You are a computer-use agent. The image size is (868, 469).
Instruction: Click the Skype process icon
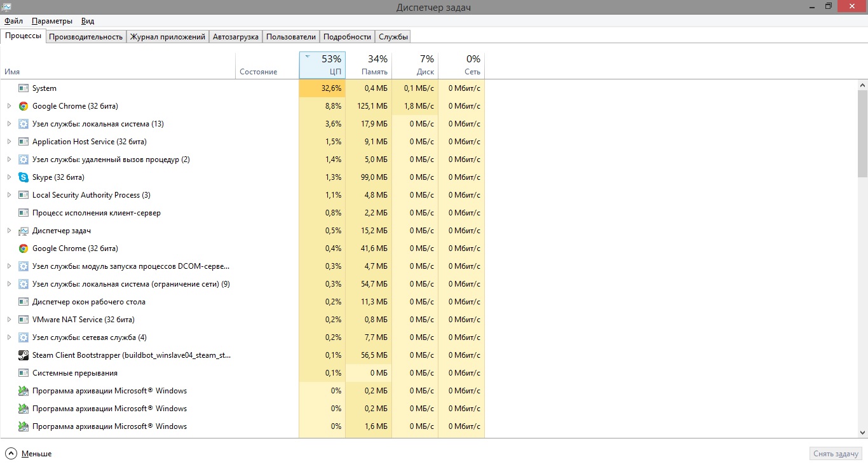(x=24, y=177)
